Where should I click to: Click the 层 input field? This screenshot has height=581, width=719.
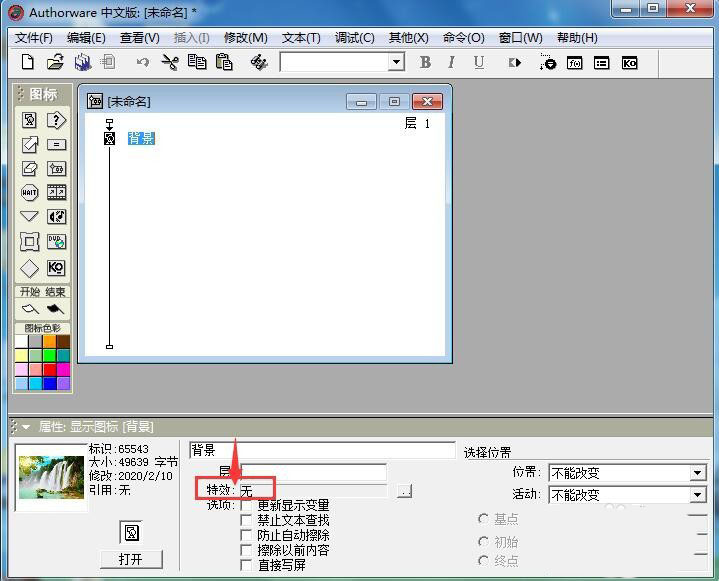coord(314,472)
